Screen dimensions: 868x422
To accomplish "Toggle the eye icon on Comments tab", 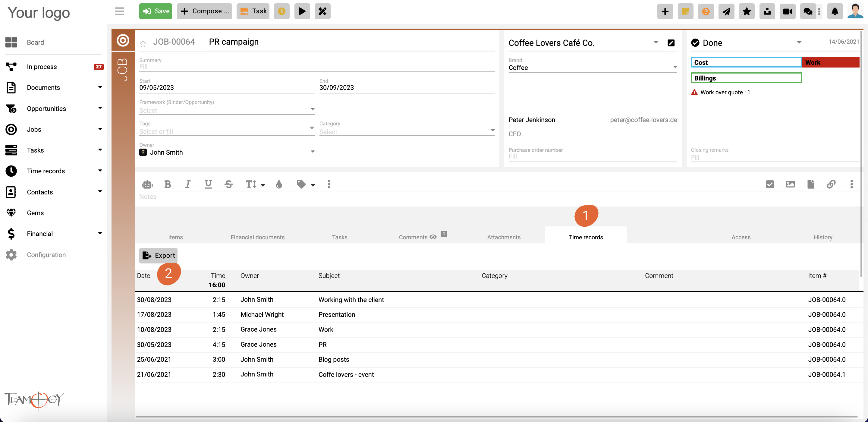I will pos(433,237).
